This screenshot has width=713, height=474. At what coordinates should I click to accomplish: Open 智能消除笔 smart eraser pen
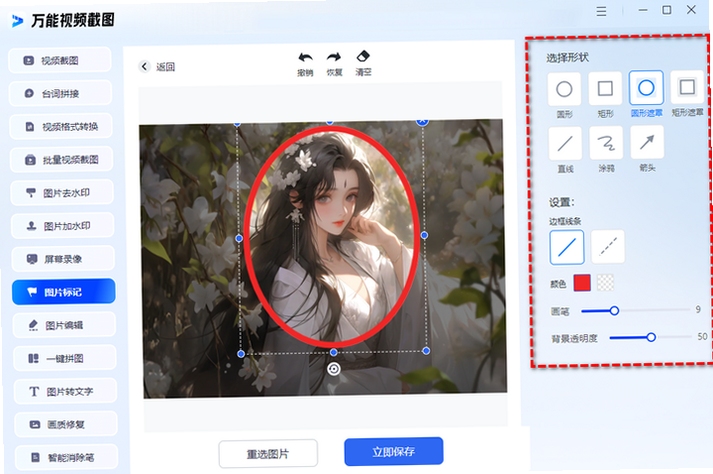click(66, 457)
